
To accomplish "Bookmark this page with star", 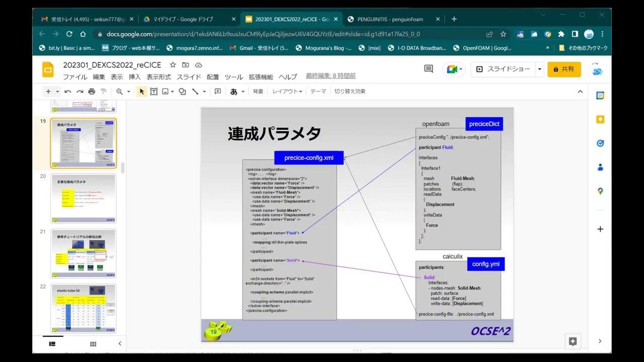I will [503, 34].
